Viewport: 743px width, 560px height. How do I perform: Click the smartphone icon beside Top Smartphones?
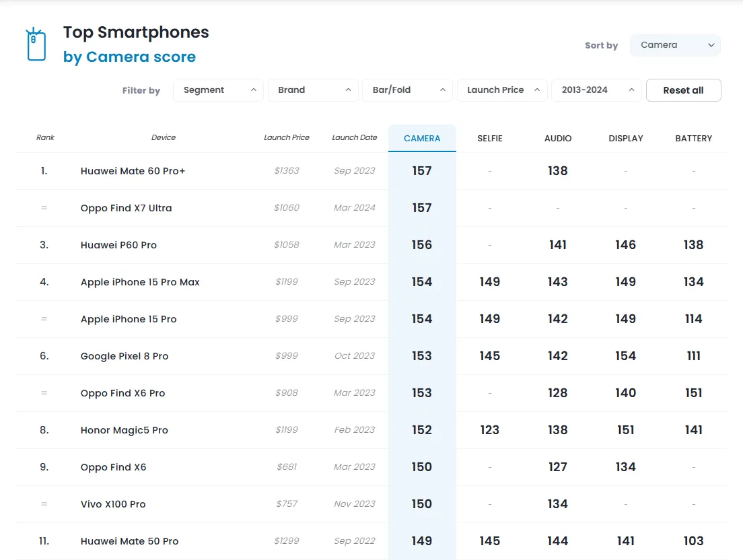[x=36, y=44]
